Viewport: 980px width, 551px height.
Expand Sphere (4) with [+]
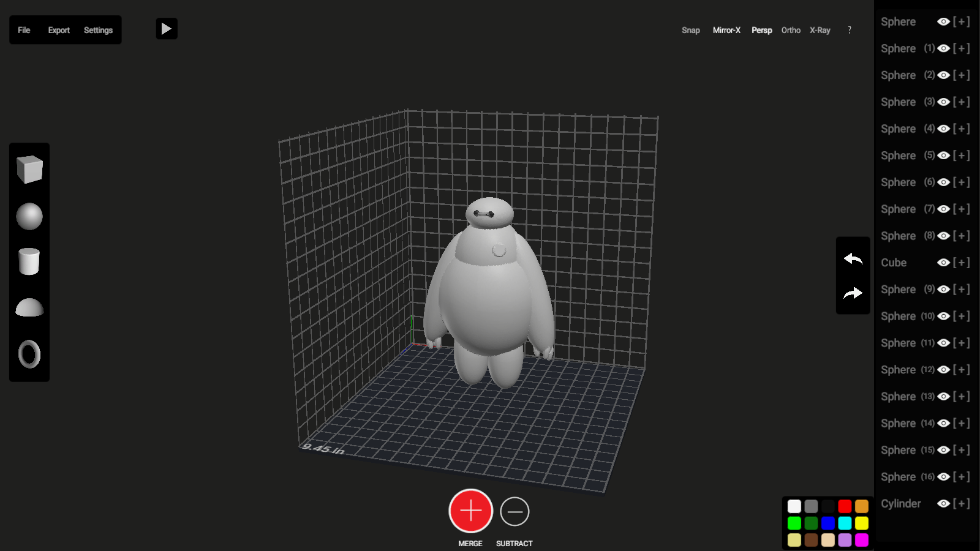click(962, 129)
